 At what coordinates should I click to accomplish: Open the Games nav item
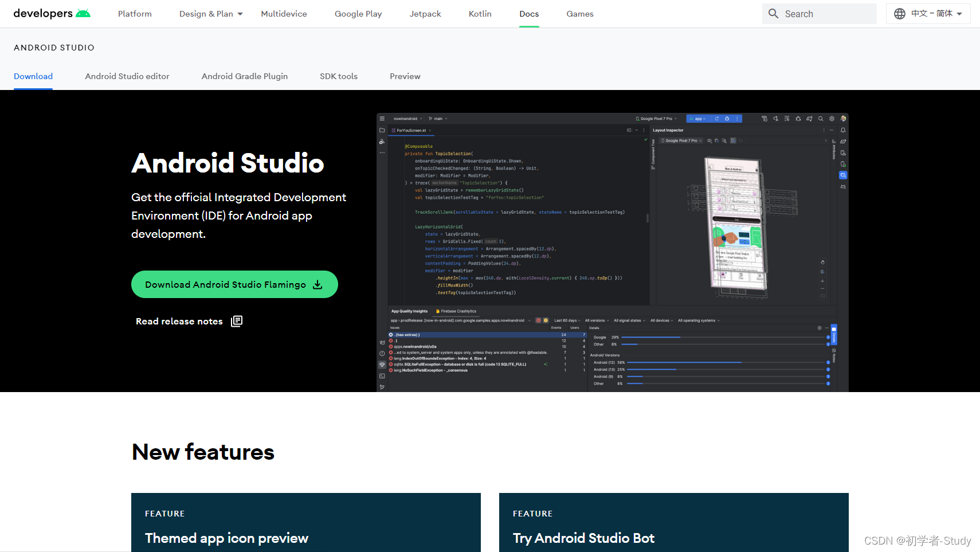[x=580, y=14]
